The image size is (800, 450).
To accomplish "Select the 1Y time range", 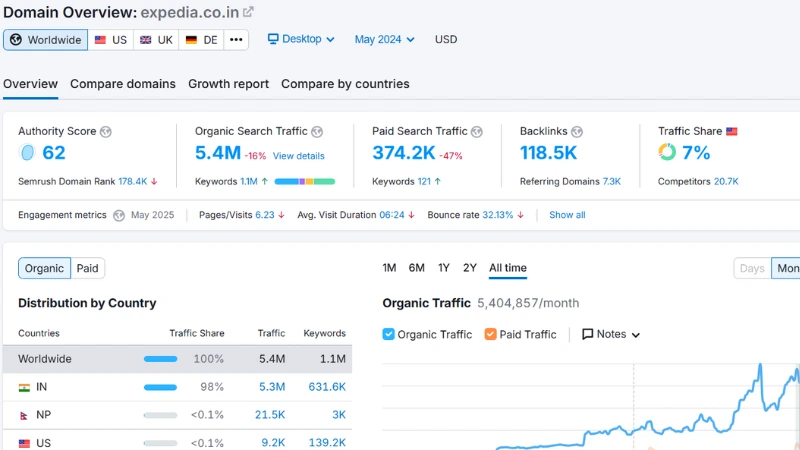I will click(x=444, y=268).
